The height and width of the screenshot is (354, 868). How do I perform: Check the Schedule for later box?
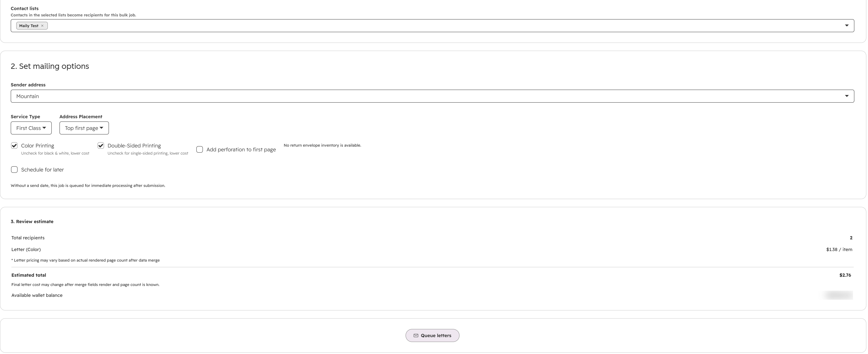point(14,170)
